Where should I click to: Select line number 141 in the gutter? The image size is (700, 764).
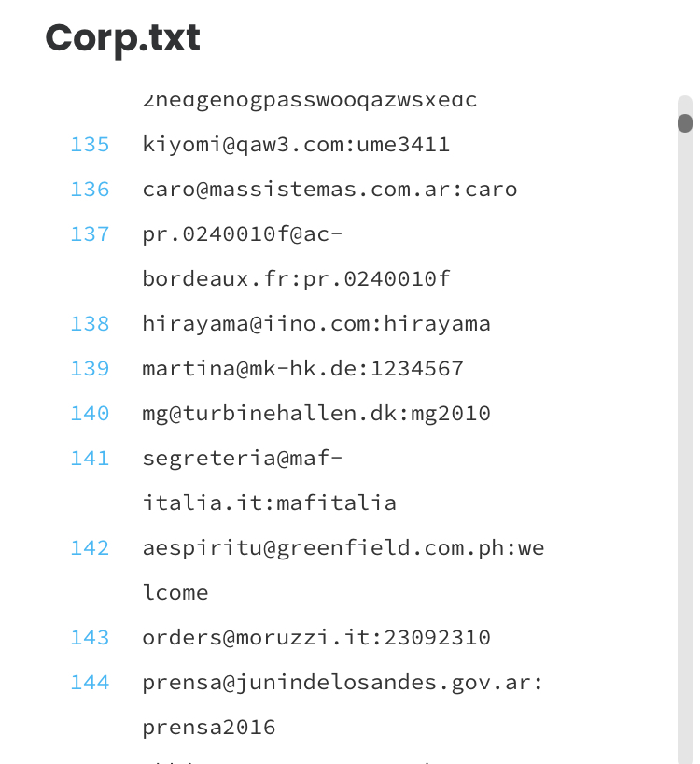90,459
